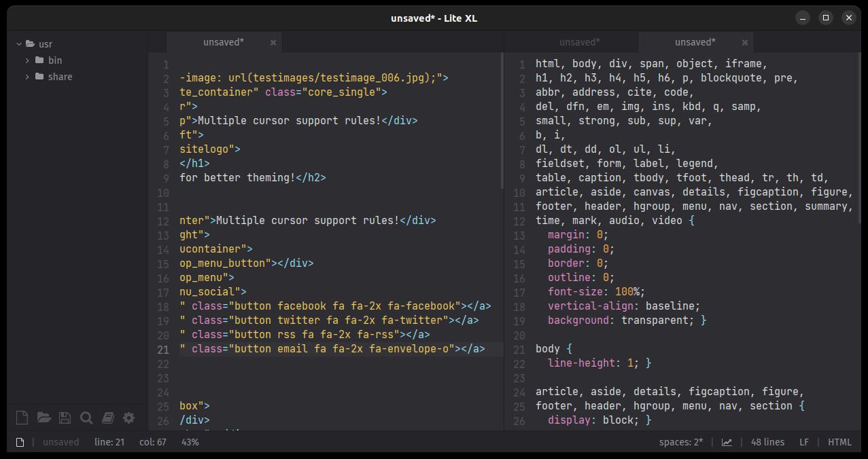
Task: Open the documentation book icon
Action: pos(107,418)
